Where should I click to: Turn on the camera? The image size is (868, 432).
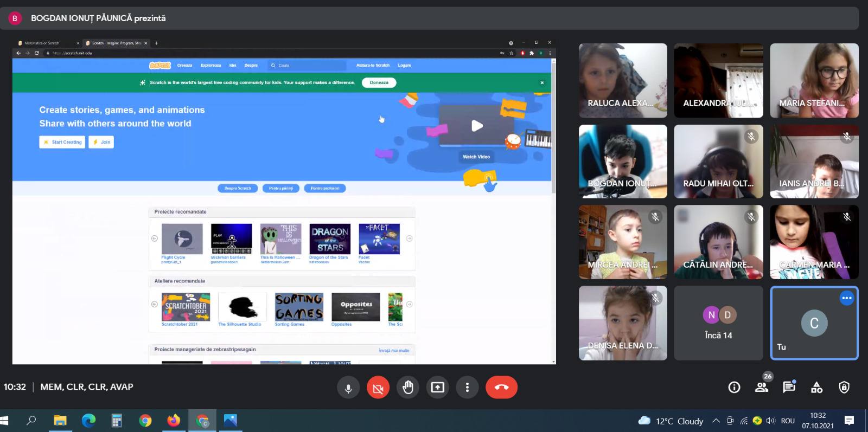click(x=378, y=388)
